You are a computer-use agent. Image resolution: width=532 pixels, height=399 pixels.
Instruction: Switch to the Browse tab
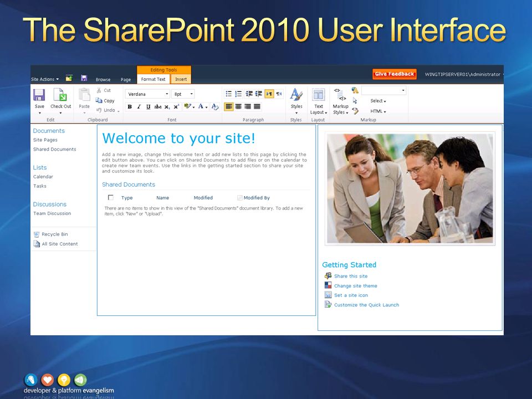tap(103, 79)
